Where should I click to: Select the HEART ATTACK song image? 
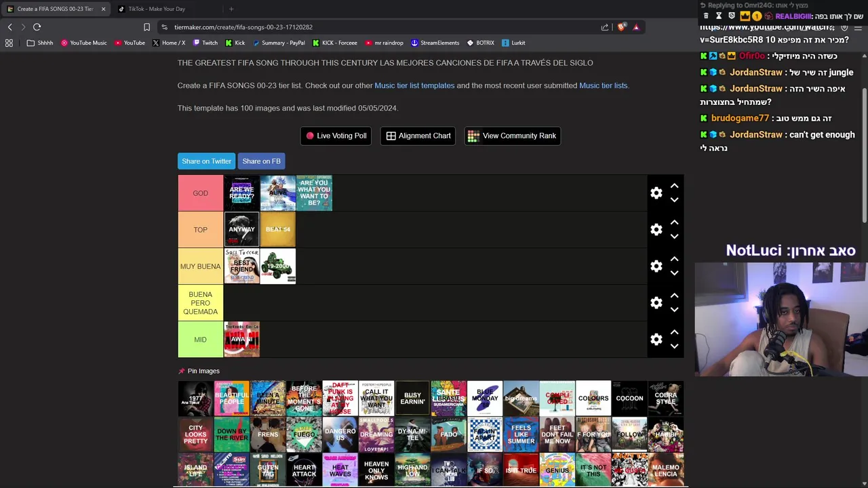coord(304,470)
